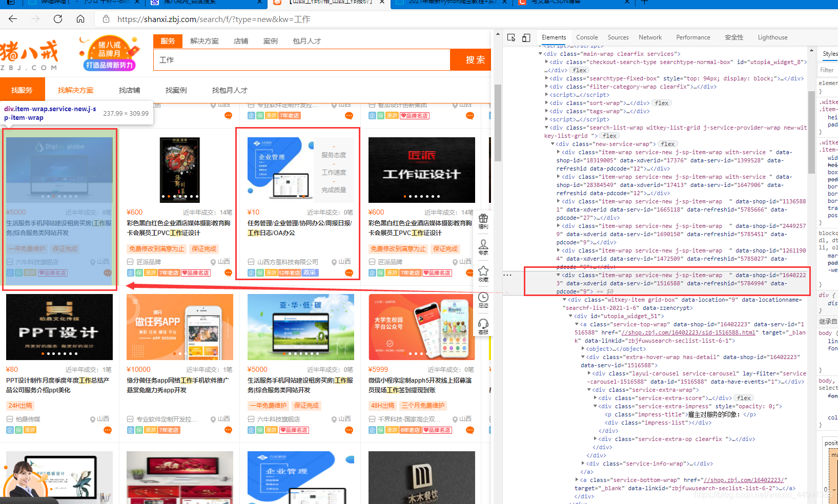Open the 足迹 history clock icon

pos(483,300)
